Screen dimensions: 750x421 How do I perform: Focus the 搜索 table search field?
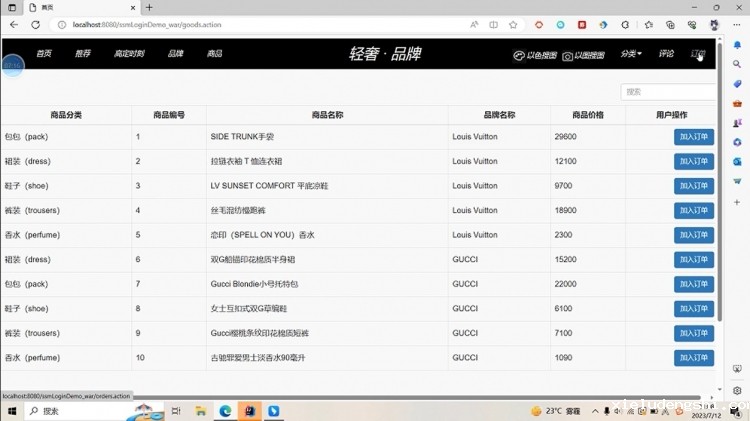[x=668, y=92]
